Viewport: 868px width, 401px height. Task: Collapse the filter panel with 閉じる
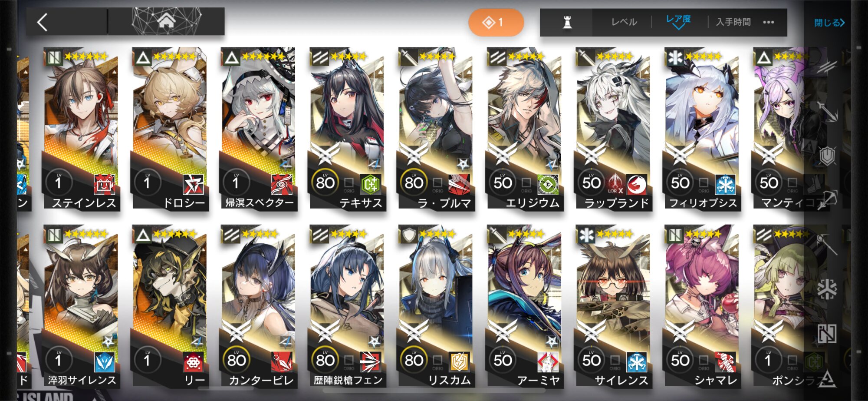(x=829, y=23)
